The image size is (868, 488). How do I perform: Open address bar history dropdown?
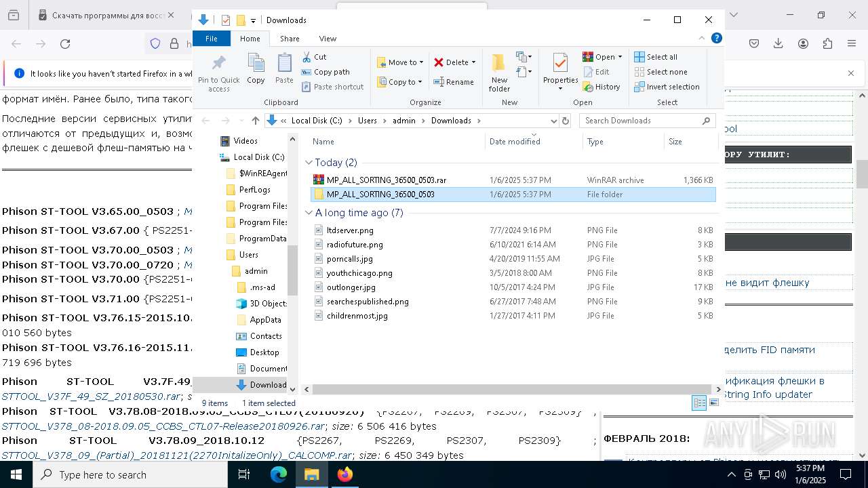click(553, 121)
